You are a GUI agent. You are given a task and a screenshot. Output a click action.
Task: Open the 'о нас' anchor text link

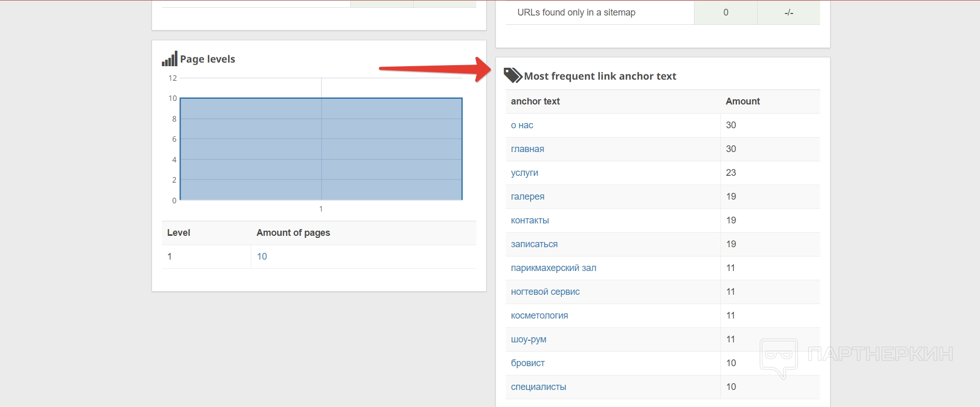pyautogui.click(x=522, y=125)
